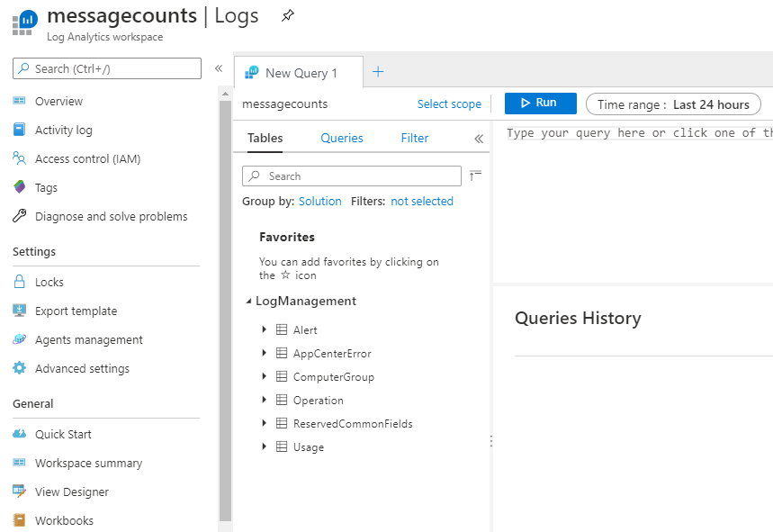Viewport: 773px width, 532px height.
Task: Select the New Query 1 tab
Action: (298, 73)
